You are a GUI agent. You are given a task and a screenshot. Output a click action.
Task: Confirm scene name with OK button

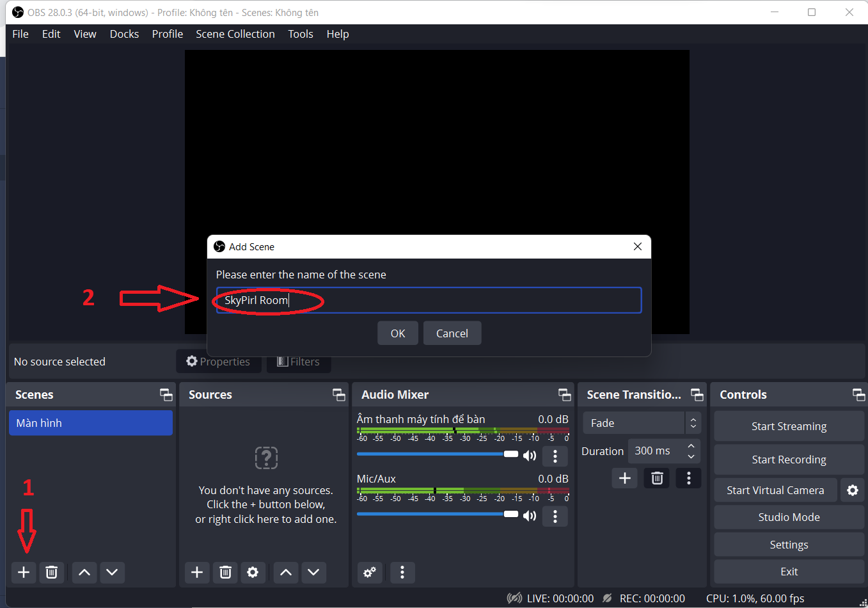397,333
